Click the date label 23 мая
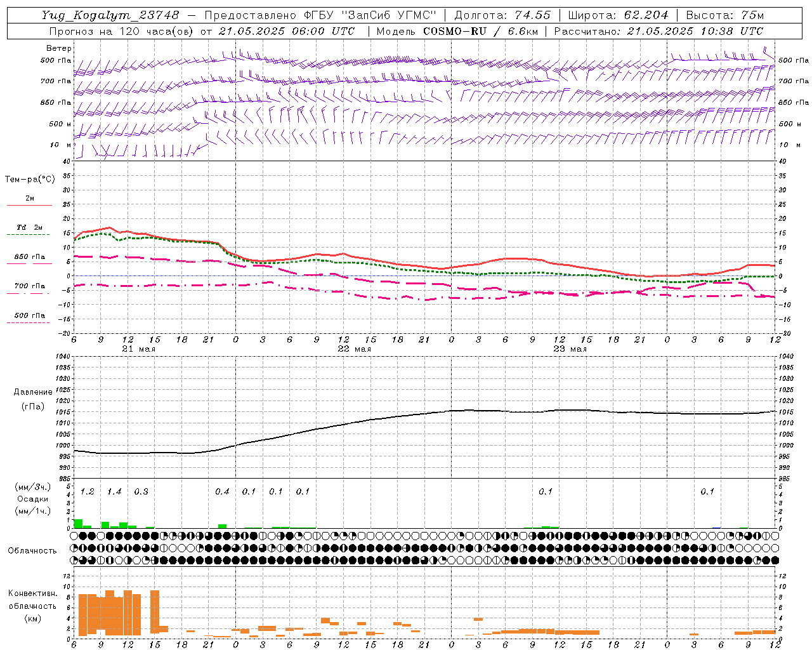This screenshot has height=650, width=812. point(570,349)
